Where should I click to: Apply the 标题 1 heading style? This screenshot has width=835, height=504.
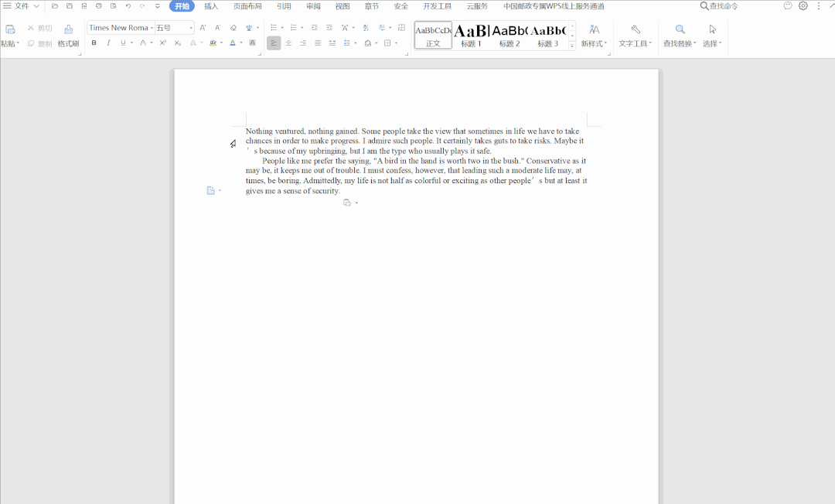pyautogui.click(x=472, y=36)
